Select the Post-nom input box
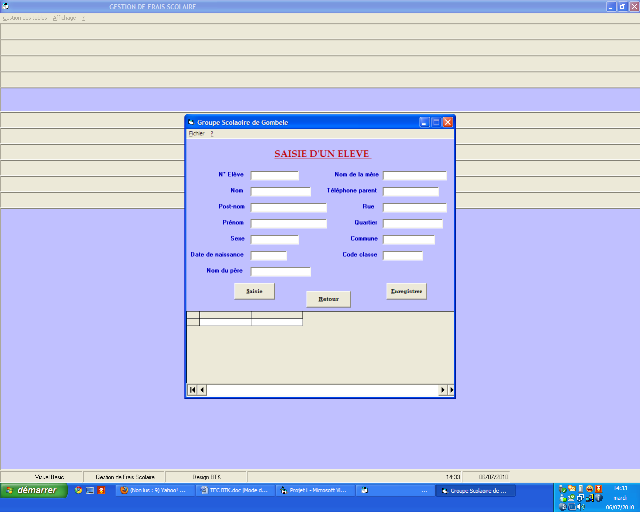Image resolution: width=640 pixels, height=512 pixels. [289, 207]
